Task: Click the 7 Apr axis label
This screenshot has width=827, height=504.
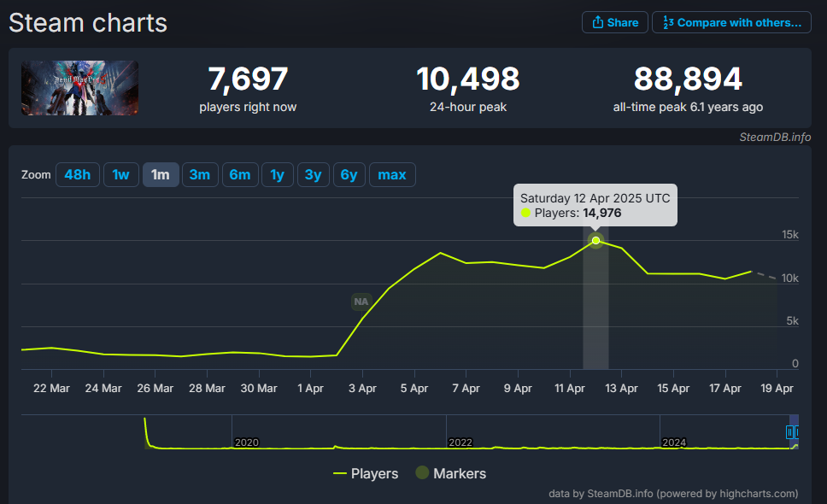Action: click(x=466, y=389)
